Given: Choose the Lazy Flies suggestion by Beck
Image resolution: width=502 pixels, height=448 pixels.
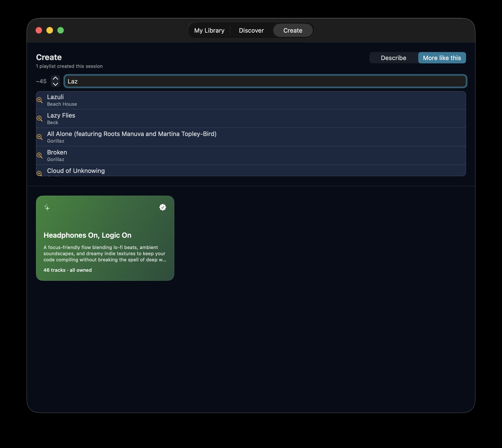Looking at the screenshot, I should pyautogui.click(x=251, y=119).
